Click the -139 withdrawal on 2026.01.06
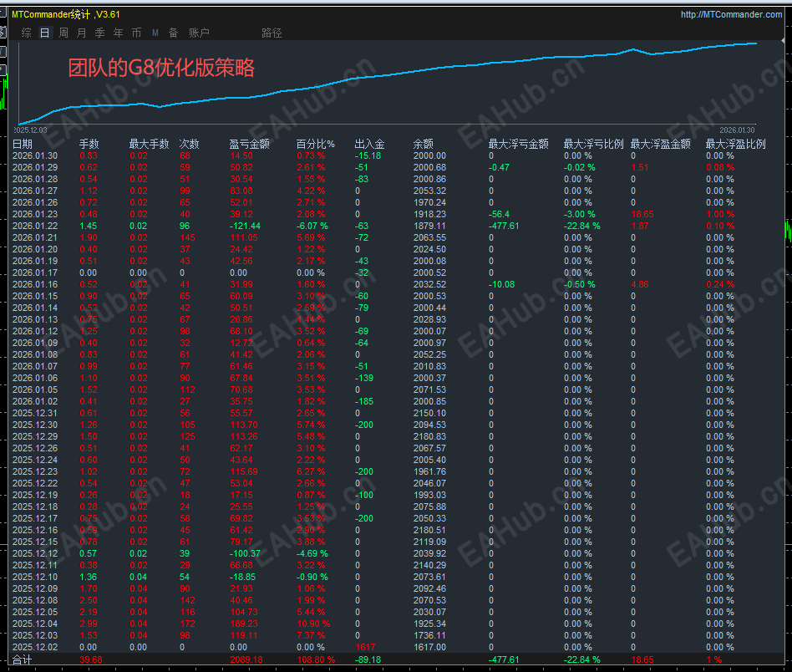Image resolution: width=792 pixels, height=672 pixels. pyautogui.click(x=364, y=378)
